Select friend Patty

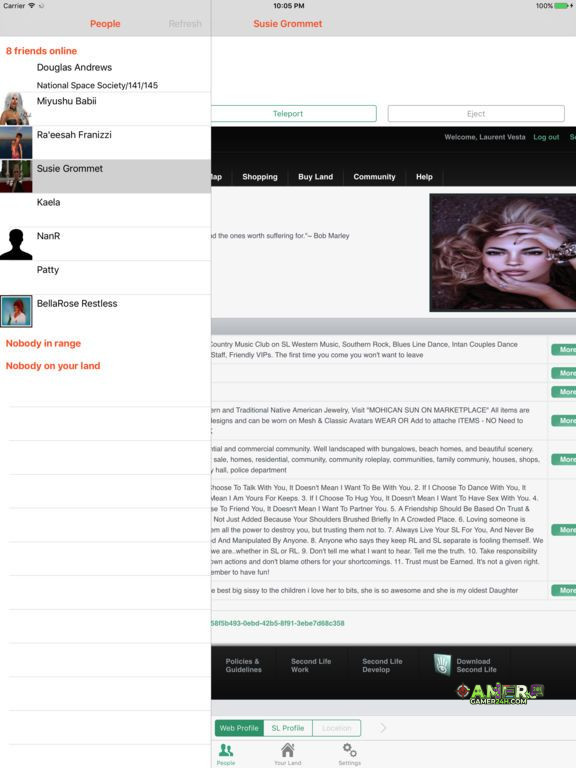coord(105,278)
